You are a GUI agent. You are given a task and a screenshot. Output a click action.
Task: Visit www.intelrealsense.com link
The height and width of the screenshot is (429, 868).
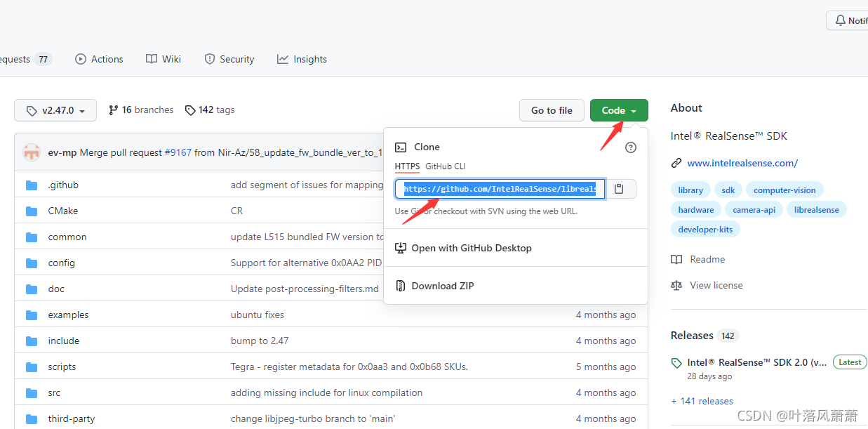742,163
